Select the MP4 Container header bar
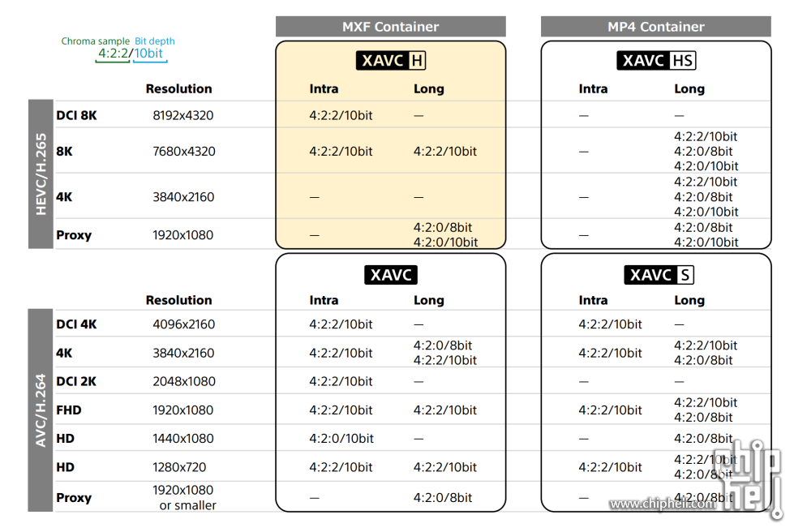 coord(656,26)
